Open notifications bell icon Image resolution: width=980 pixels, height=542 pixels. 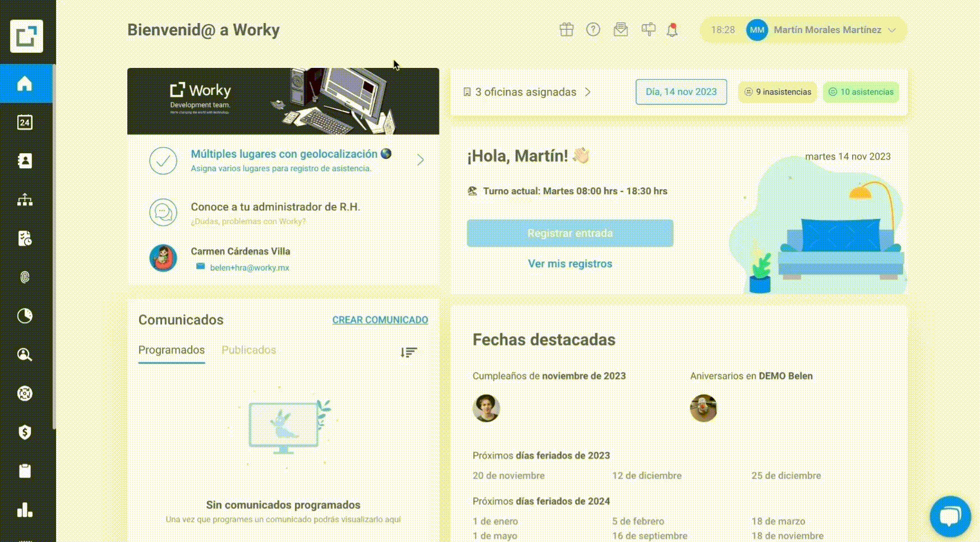[672, 30]
